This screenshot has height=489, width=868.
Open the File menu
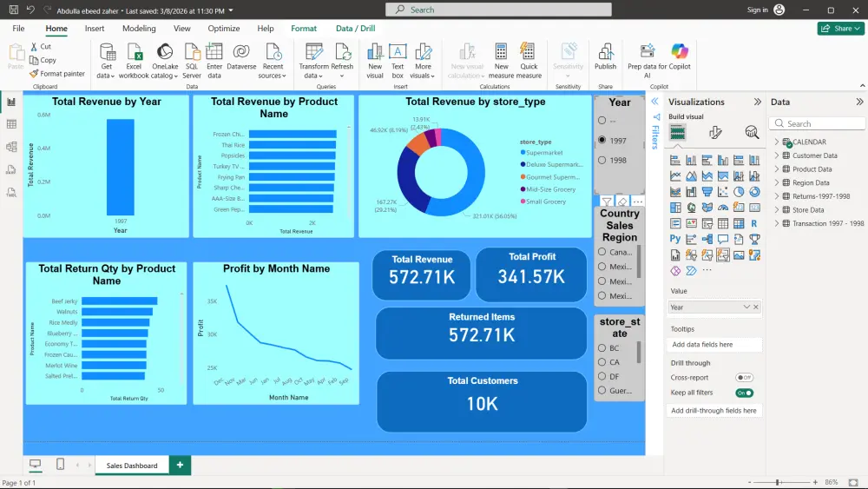(x=18, y=29)
